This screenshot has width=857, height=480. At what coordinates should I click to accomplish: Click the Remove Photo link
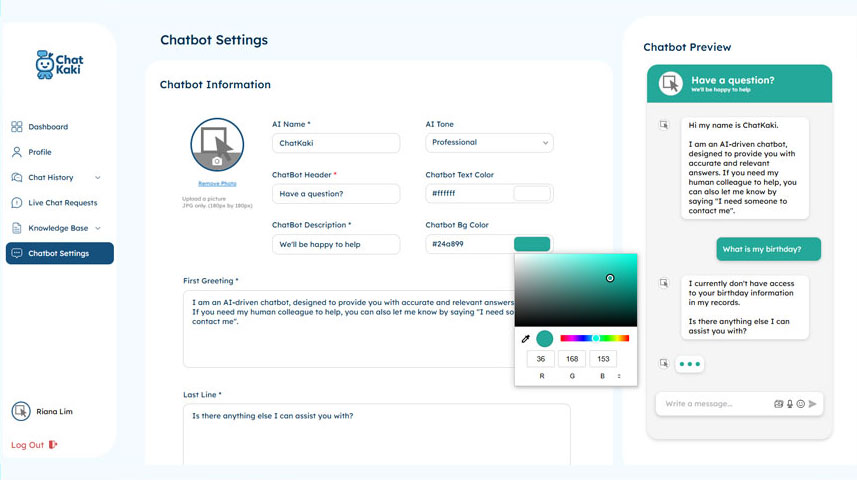coord(217,184)
